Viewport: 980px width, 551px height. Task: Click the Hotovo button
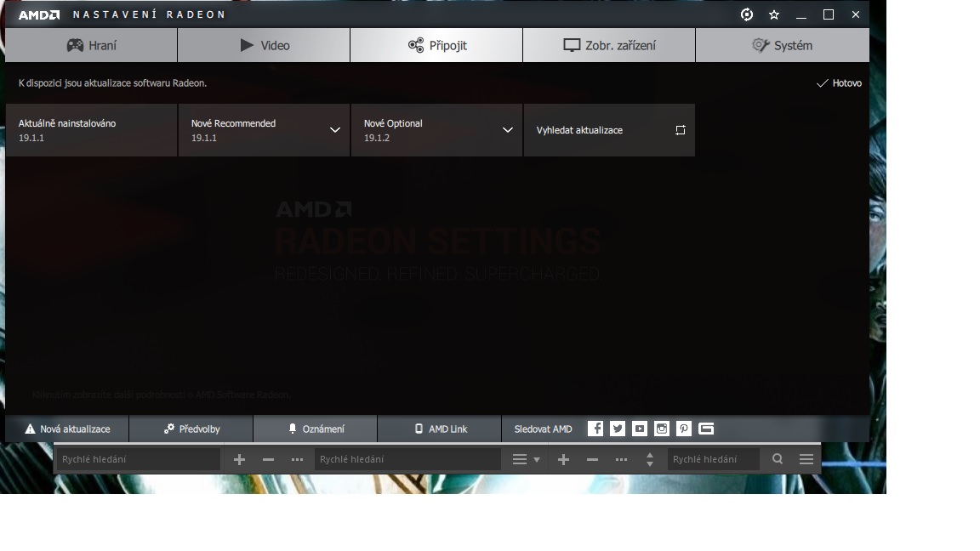tap(840, 83)
